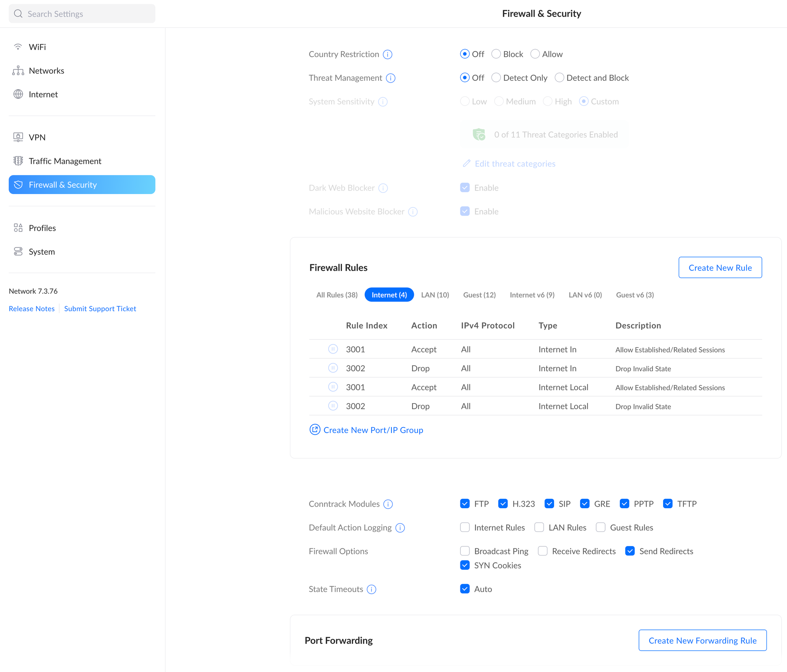
Task: Open the Release Notes link
Action: [x=31, y=309]
